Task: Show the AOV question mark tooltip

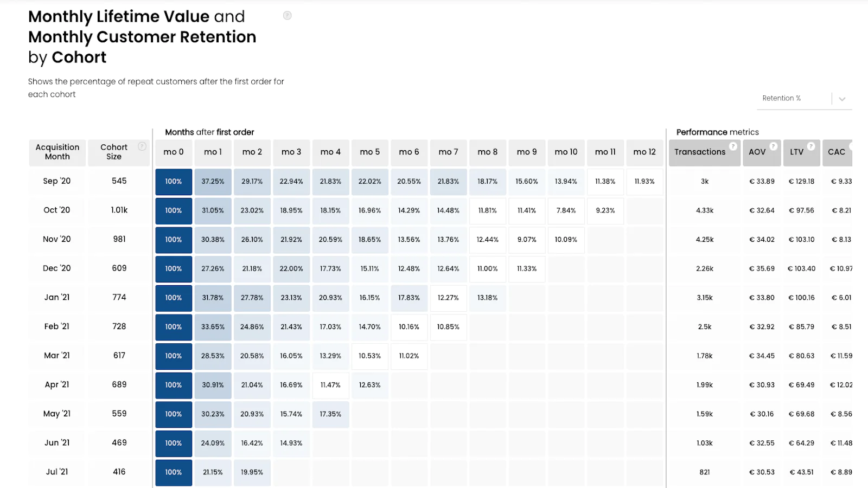Action: tap(774, 146)
